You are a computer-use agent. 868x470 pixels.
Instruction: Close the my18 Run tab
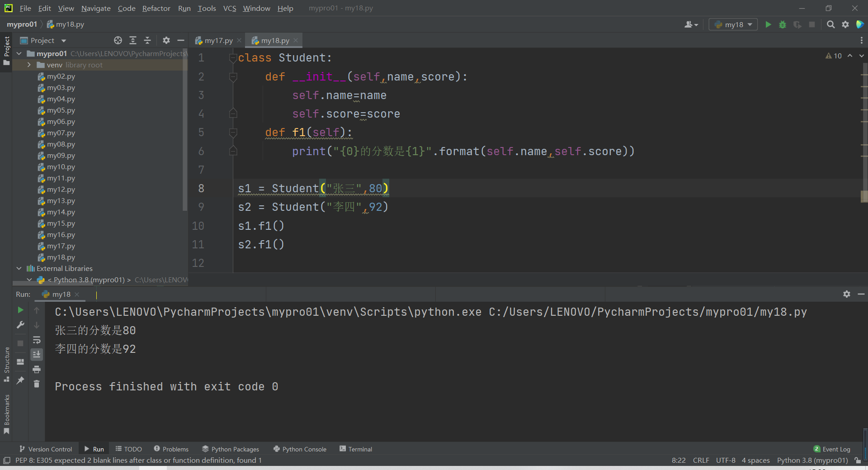tap(77, 294)
